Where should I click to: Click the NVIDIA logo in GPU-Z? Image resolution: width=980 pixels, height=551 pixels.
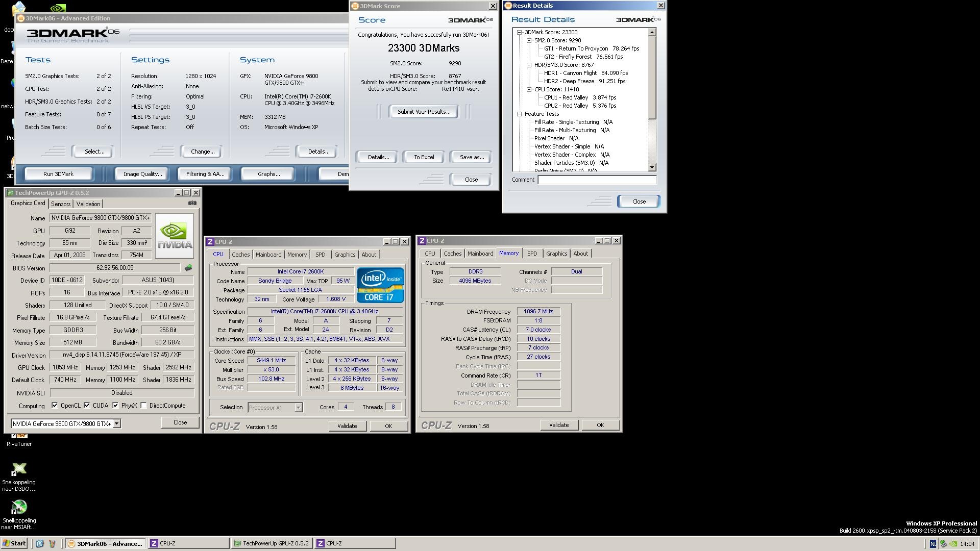coord(175,236)
